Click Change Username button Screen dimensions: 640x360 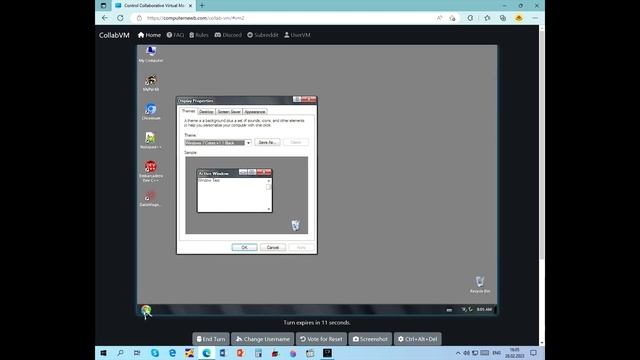[262, 339]
